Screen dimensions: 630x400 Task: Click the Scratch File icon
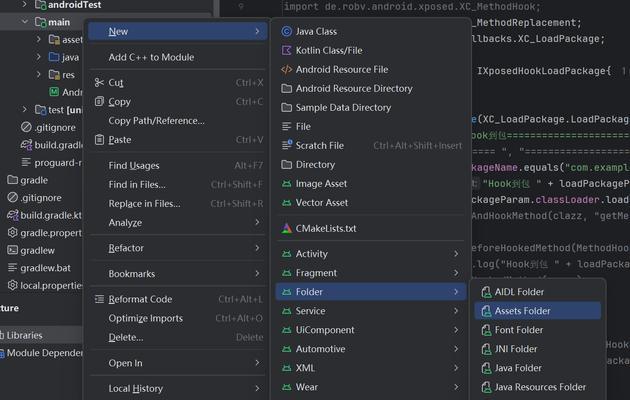(x=287, y=145)
